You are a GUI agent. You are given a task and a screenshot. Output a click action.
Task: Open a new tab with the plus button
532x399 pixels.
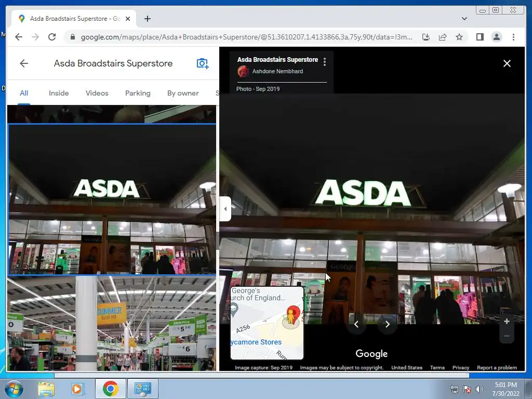(147, 19)
